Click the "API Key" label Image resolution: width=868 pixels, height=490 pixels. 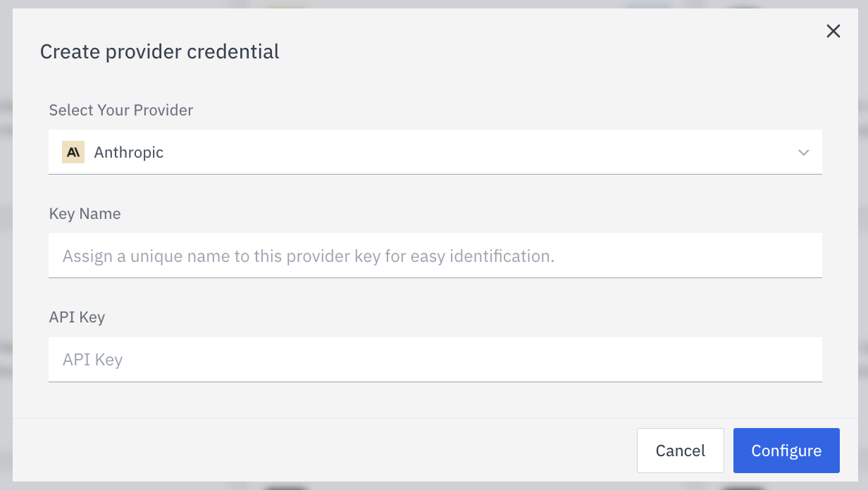[x=77, y=317]
